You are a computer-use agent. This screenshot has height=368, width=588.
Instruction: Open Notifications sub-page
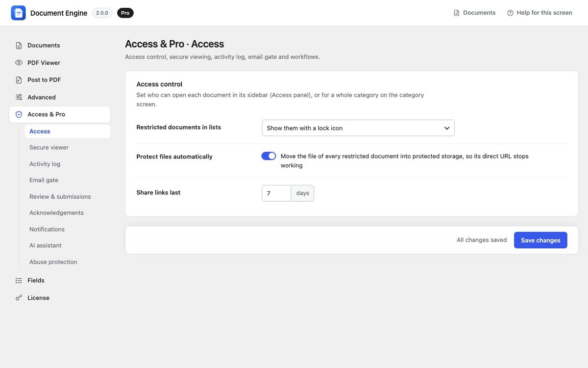click(x=68, y=229)
